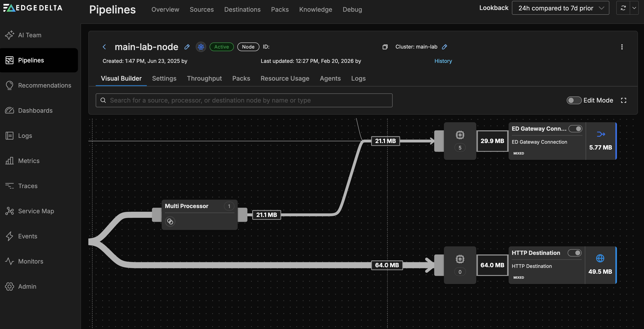Switch to the Throughput tab
Screen dimensions: 644x329
pyautogui.click(x=204, y=78)
